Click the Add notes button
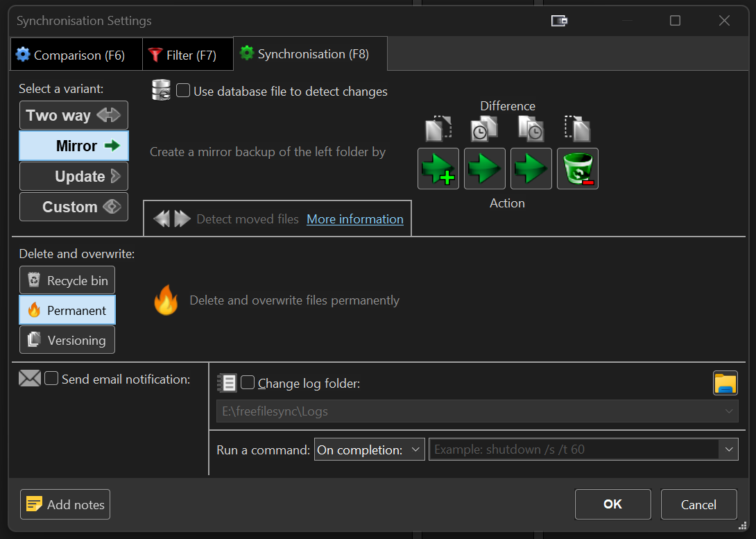 point(65,504)
